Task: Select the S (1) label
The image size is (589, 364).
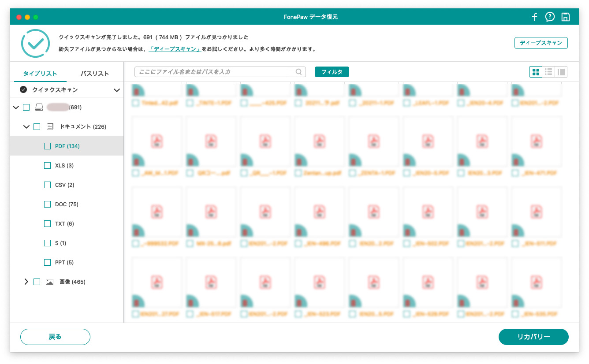Action: (61, 243)
